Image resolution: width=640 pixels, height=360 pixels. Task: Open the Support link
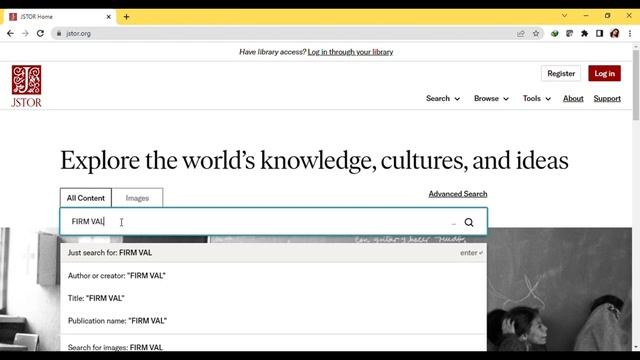pyautogui.click(x=607, y=98)
